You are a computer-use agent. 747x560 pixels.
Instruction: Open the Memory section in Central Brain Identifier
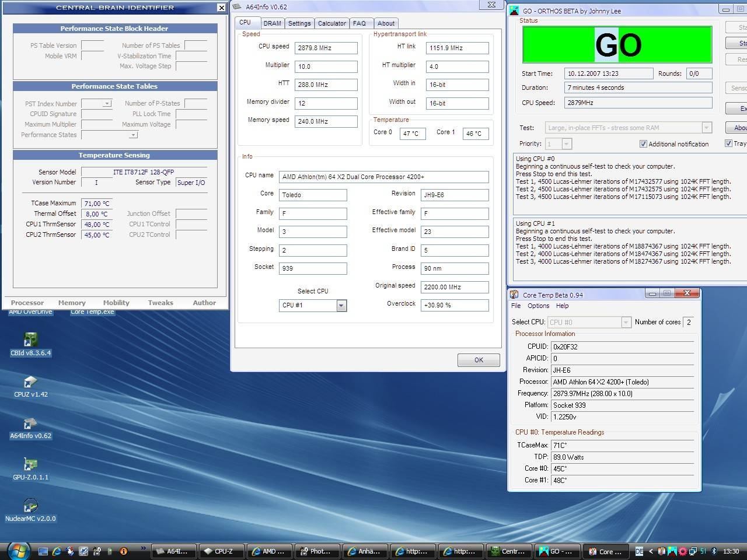(x=72, y=303)
